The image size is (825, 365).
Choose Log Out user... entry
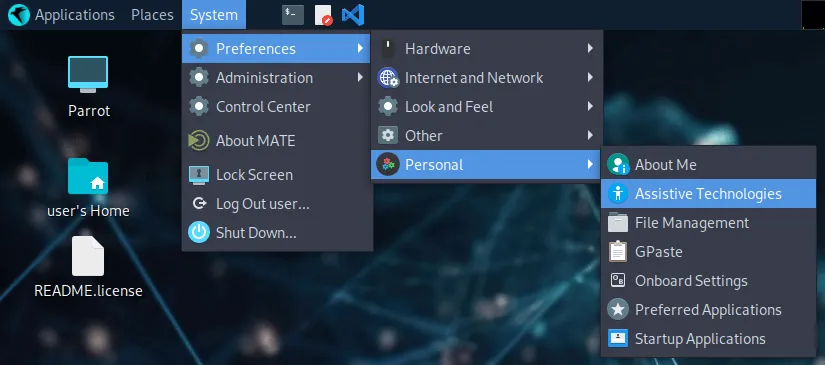coord(277,204)
